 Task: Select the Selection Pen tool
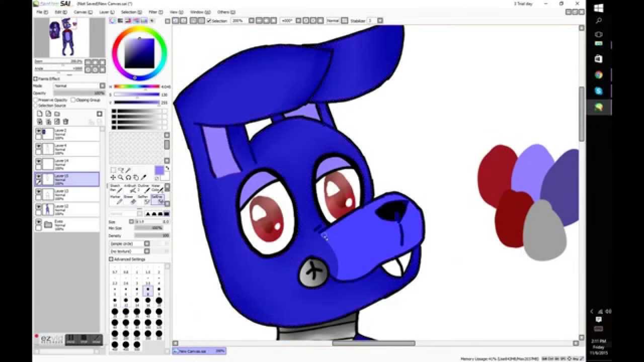[144, 199]
